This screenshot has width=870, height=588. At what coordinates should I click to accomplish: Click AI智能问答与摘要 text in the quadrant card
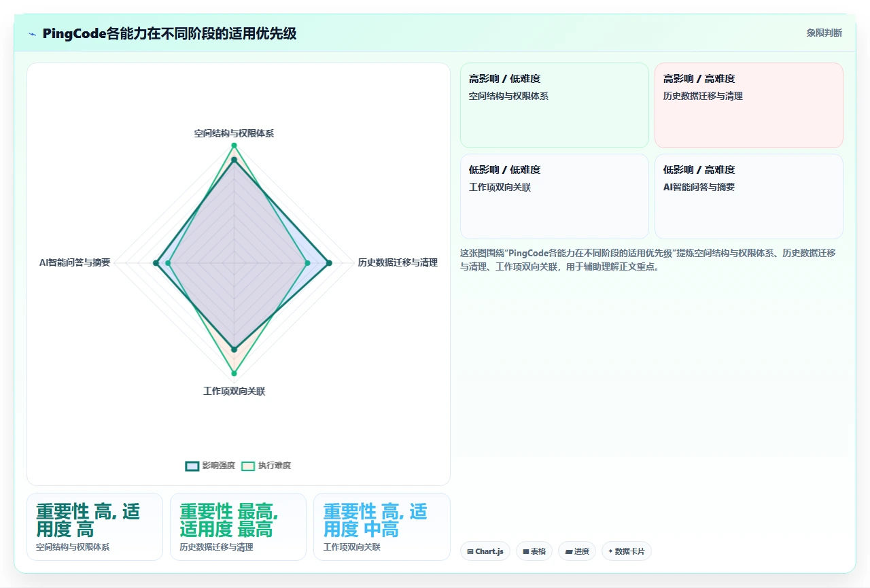coord(699,188)
